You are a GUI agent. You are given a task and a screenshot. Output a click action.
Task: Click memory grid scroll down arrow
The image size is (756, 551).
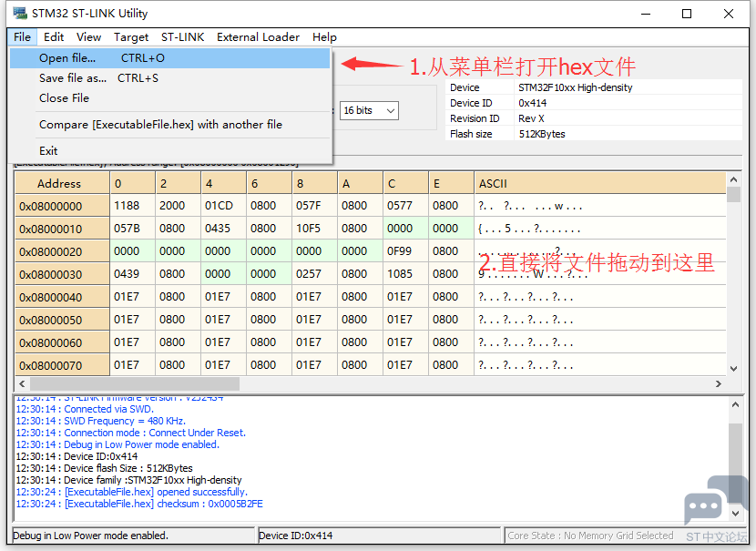pyautogui.click(x=733, y=369)
